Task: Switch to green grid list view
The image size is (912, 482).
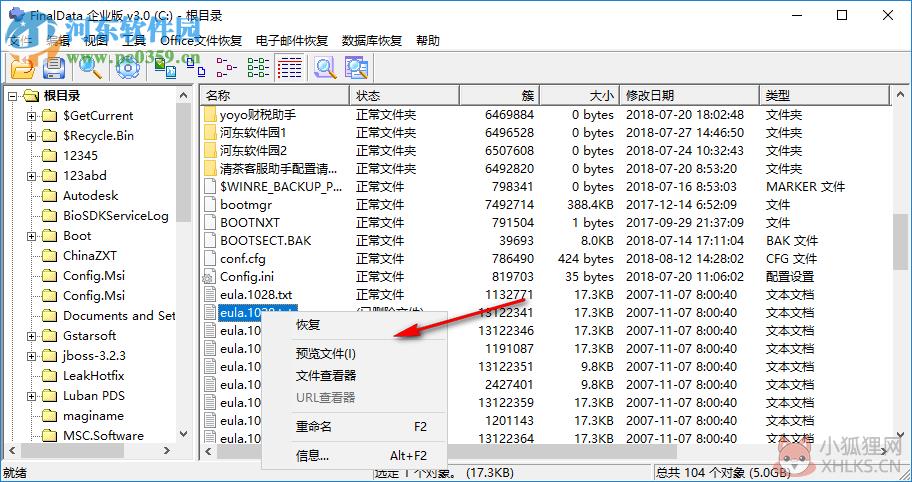Action: 258,68
